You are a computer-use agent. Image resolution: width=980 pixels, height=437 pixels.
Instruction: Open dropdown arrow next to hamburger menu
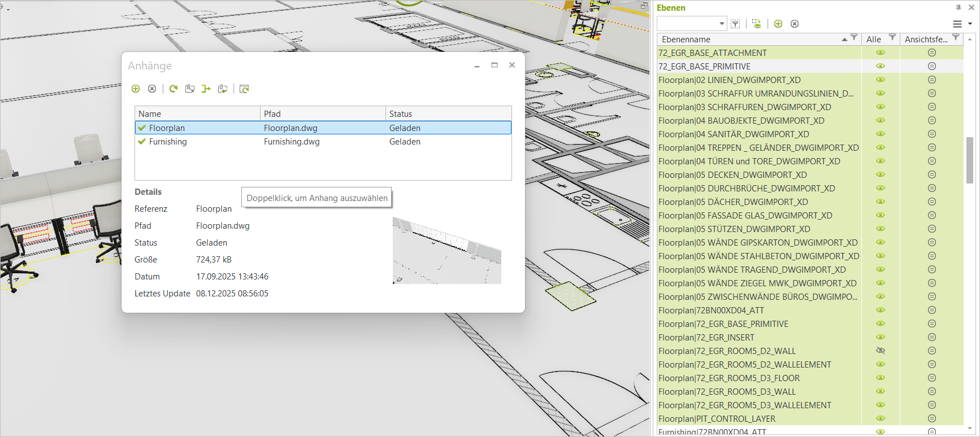click(x=970, y=24)
